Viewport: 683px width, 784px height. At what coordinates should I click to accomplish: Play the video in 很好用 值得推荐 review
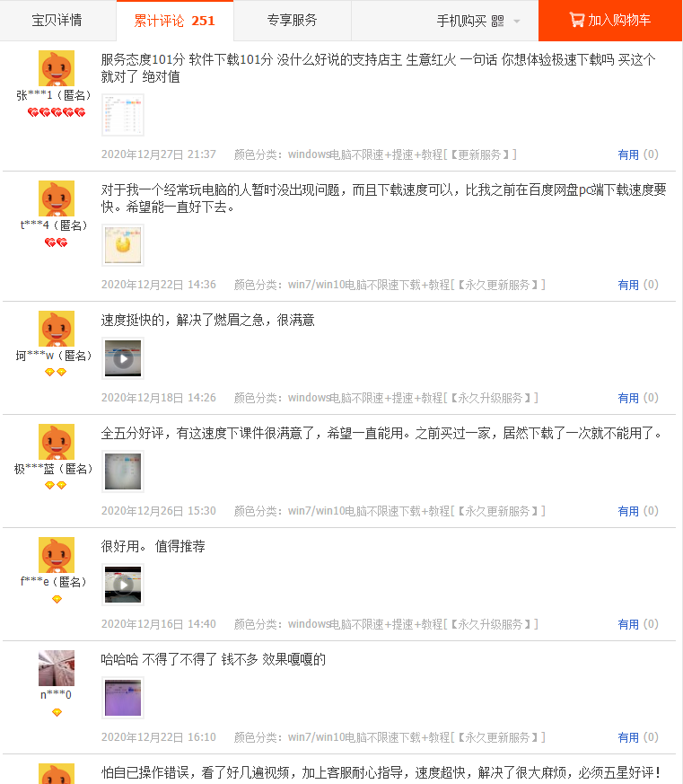123,585
